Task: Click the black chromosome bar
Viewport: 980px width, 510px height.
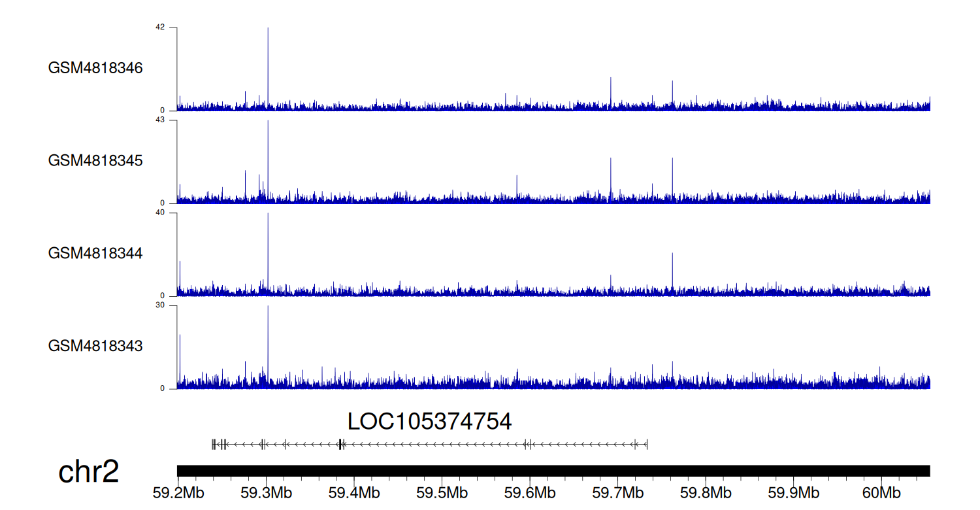Action: click(553, 471)
